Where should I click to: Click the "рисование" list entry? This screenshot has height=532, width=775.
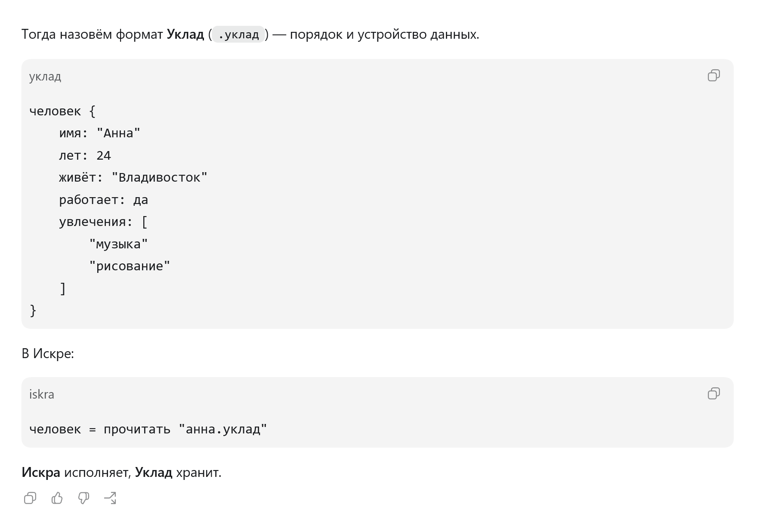(130, 266)
